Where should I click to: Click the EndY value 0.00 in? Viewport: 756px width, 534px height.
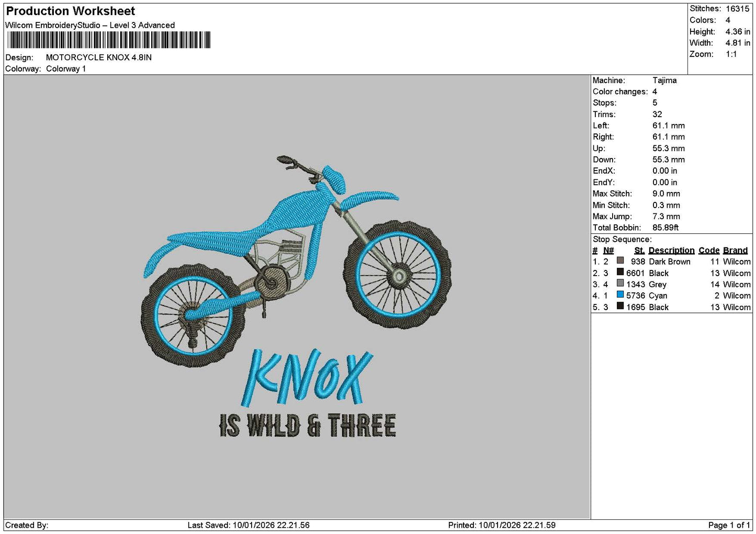[x=664, y=183]
